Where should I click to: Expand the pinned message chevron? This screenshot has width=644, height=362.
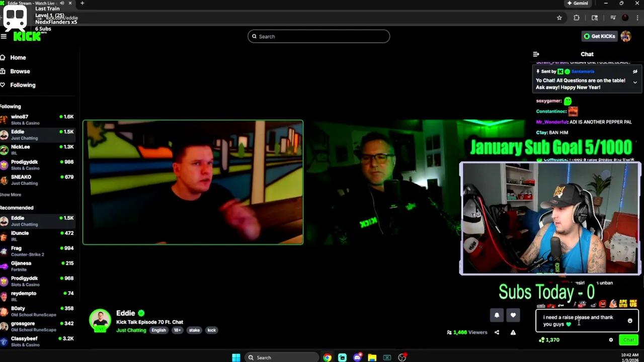[635, 82]
